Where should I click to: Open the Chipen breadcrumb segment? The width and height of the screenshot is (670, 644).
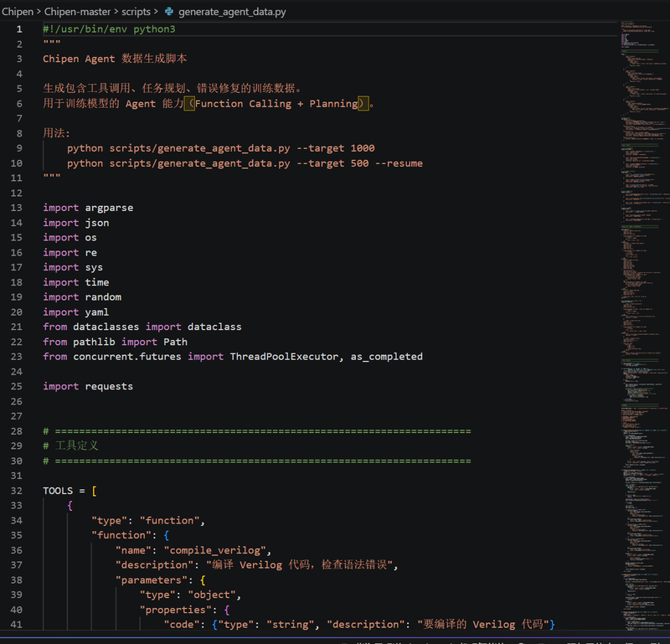(18, 12)
